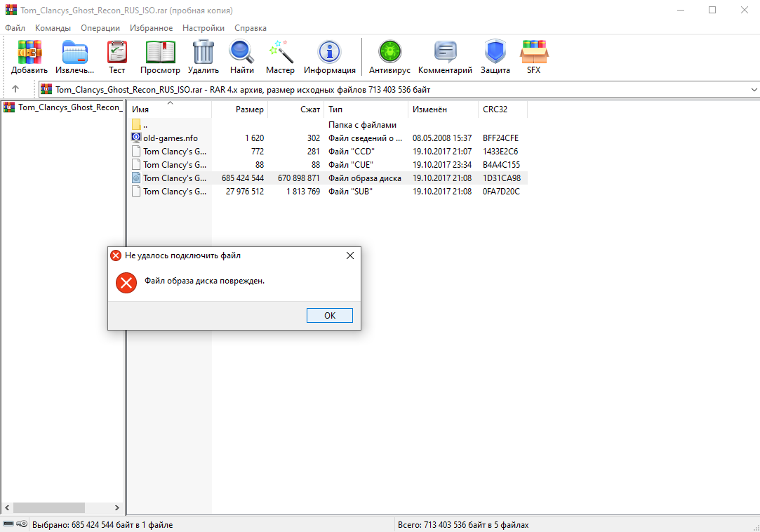Select the Файл "CCD" row

click(328, 152)
